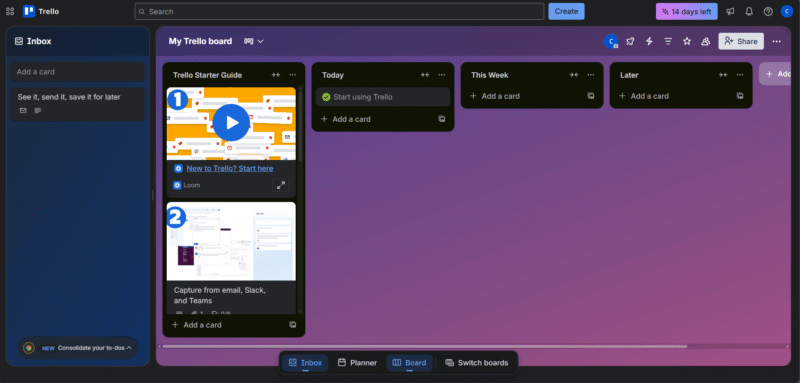Open the app switcher grid icon
Screen dimensions: 800x383
pos(10,11)
